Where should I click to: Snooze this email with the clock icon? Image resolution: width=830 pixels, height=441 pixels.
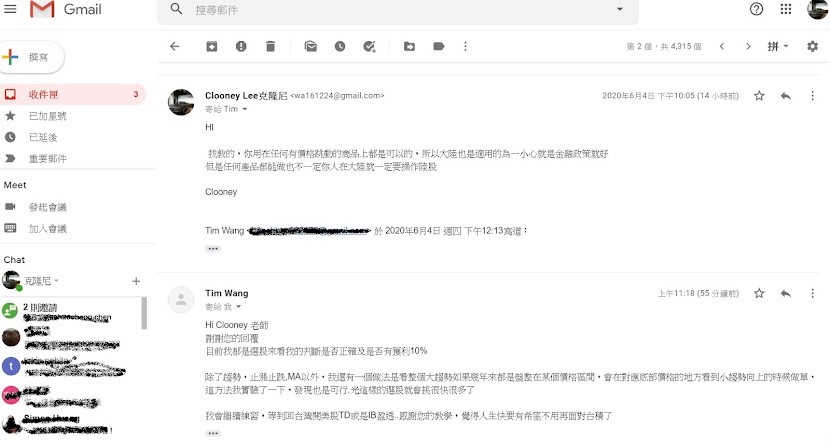click(340, 47)
